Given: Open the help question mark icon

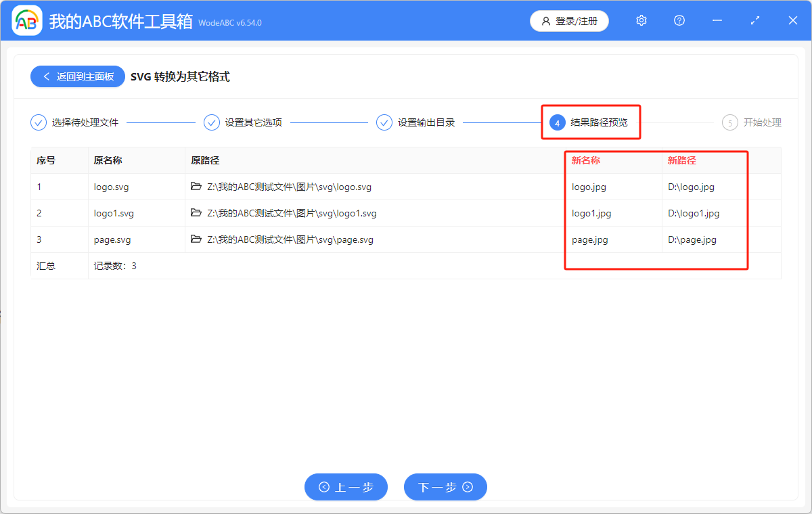Looking at the screenshot, I should pos(679,20).
